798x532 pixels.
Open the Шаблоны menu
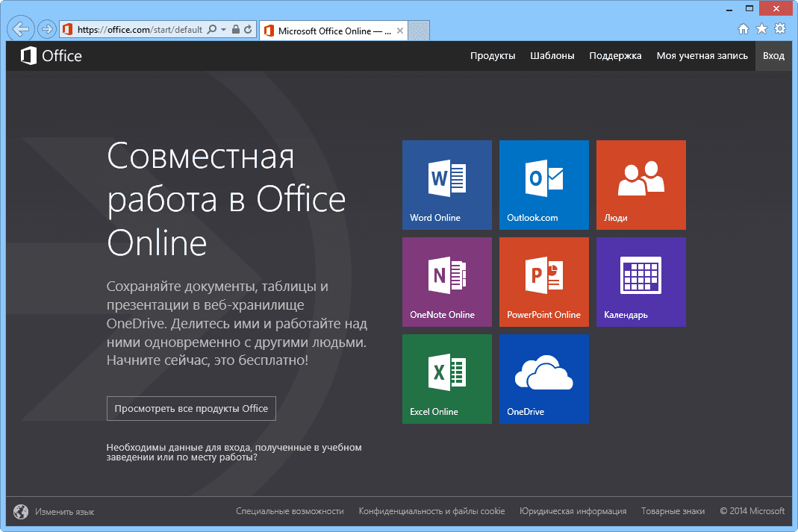[x=552, y=55]
